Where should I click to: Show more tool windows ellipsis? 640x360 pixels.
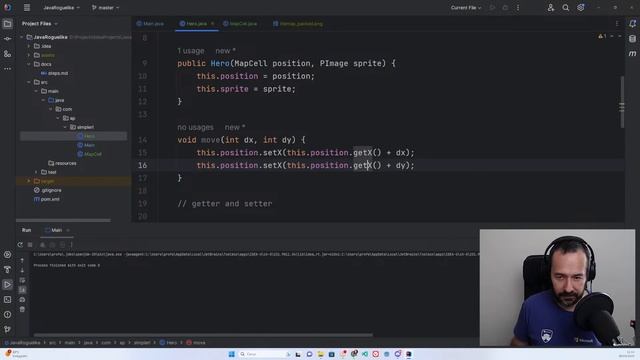(x=7, y=69)
